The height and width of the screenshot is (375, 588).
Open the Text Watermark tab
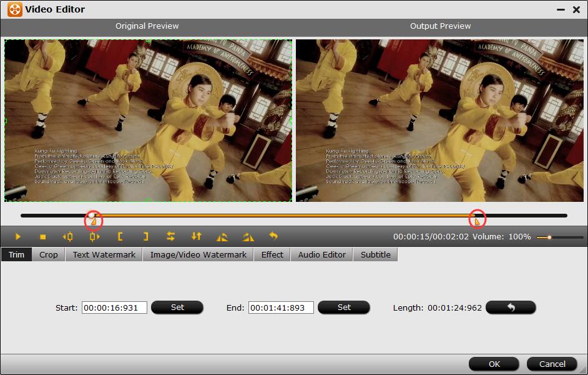104,254
